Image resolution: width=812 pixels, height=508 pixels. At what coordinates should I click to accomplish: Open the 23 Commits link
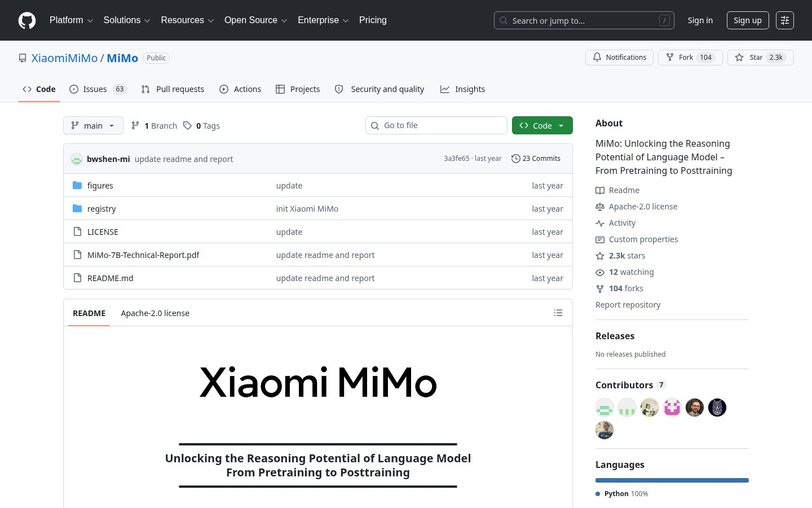536,159
